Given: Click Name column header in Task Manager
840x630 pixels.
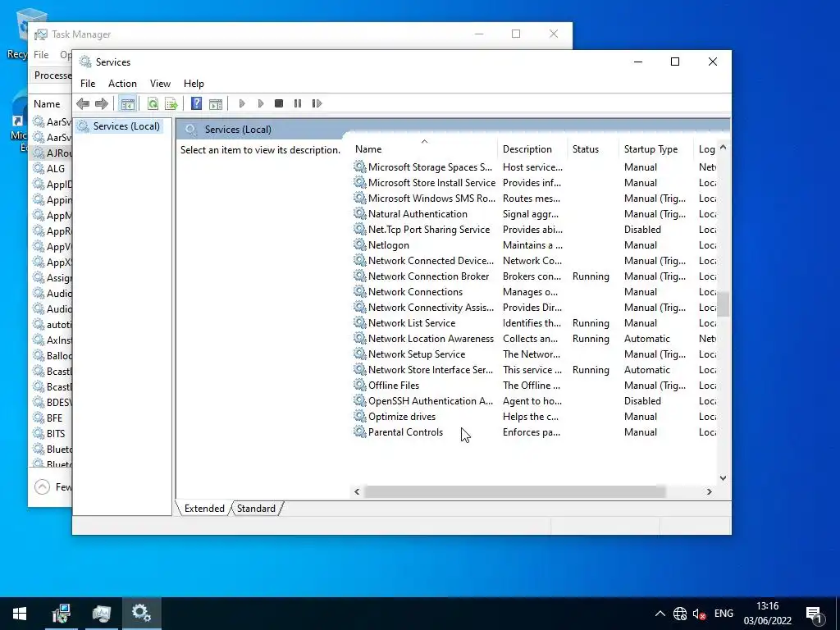Looking at the screenshot, I should tap(47, 104).
